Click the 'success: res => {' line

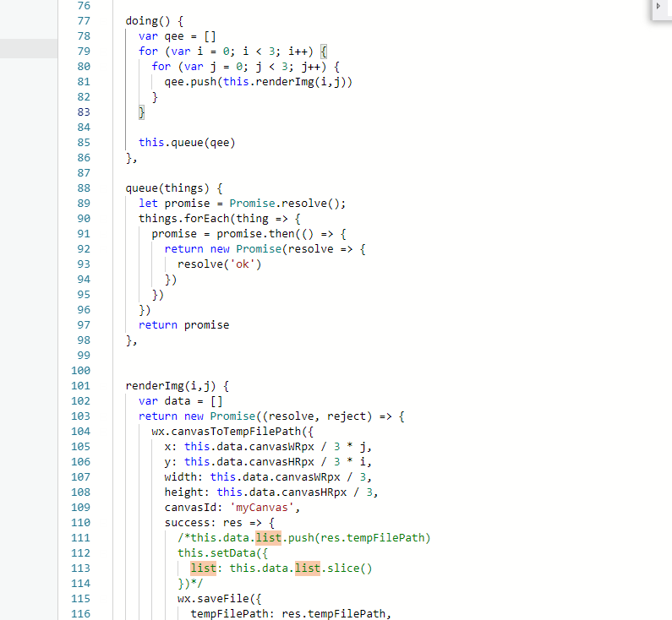[x=220, y=523]
